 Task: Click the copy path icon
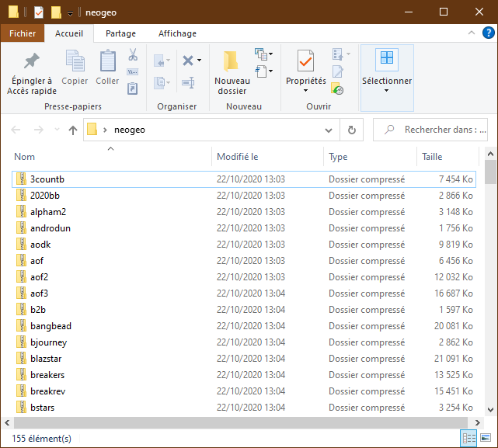click(132, 71)
